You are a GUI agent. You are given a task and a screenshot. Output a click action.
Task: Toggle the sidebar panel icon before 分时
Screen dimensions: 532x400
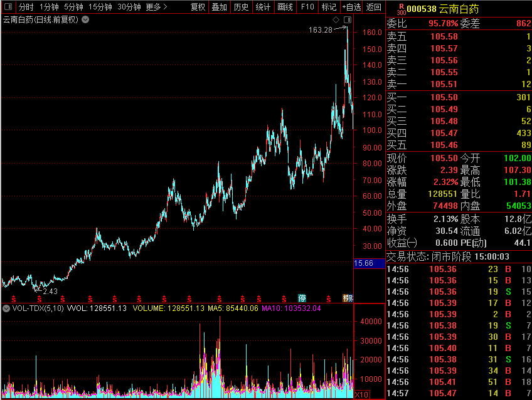[x=8, y=6]
